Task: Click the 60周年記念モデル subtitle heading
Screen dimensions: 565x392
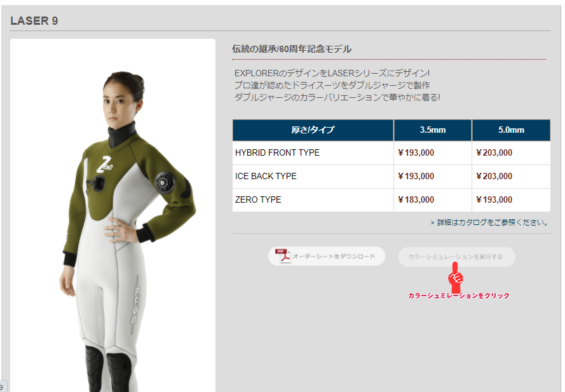Action: click(x=292, y=49)
